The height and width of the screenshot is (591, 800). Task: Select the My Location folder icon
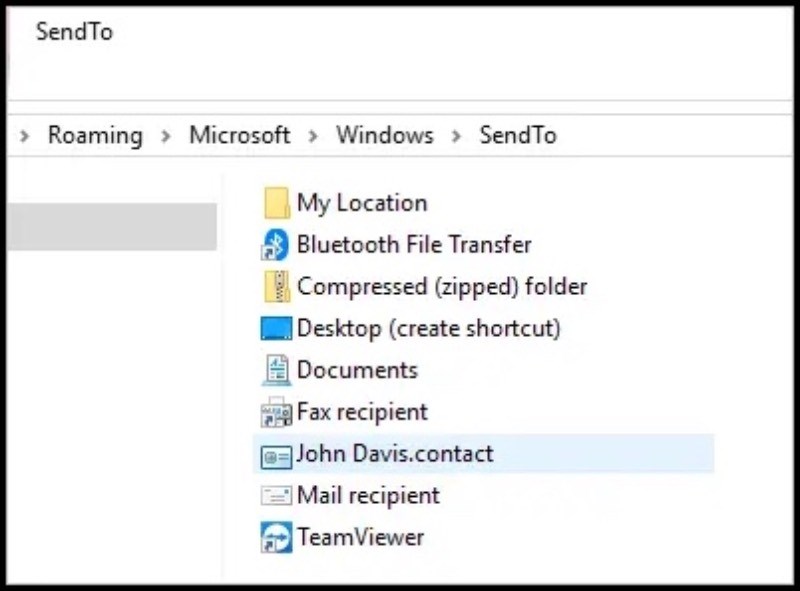(277, 203)
